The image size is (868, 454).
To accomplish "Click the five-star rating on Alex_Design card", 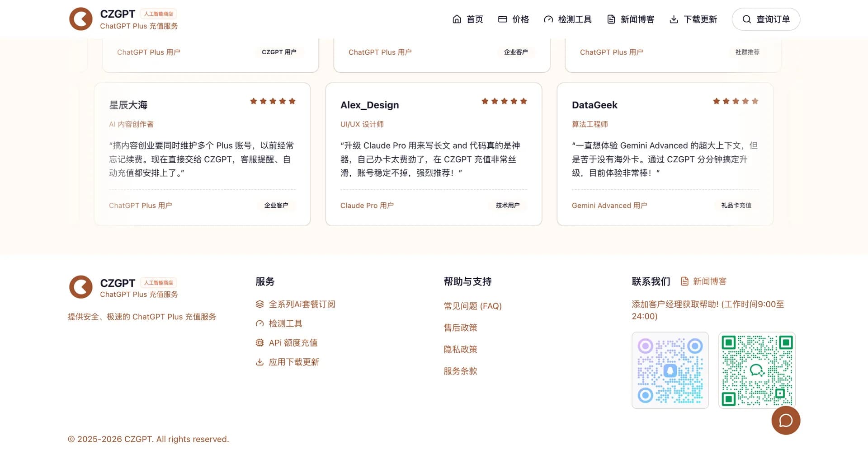I will (x=505, y=101).
